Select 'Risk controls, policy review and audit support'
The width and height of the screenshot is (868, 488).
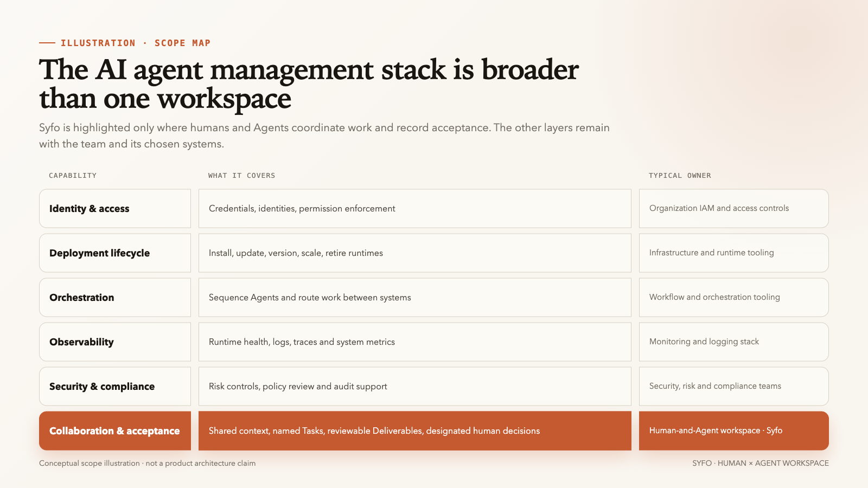click(x=298, y=386)
